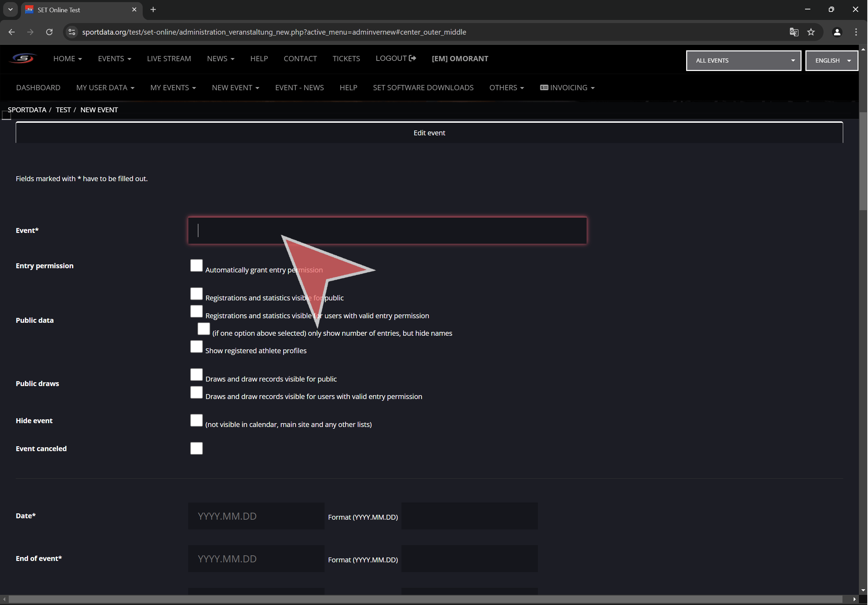Tick the Event canceled checkbox
This screenshot has height=605, width=868.
(x=196, y=448)
